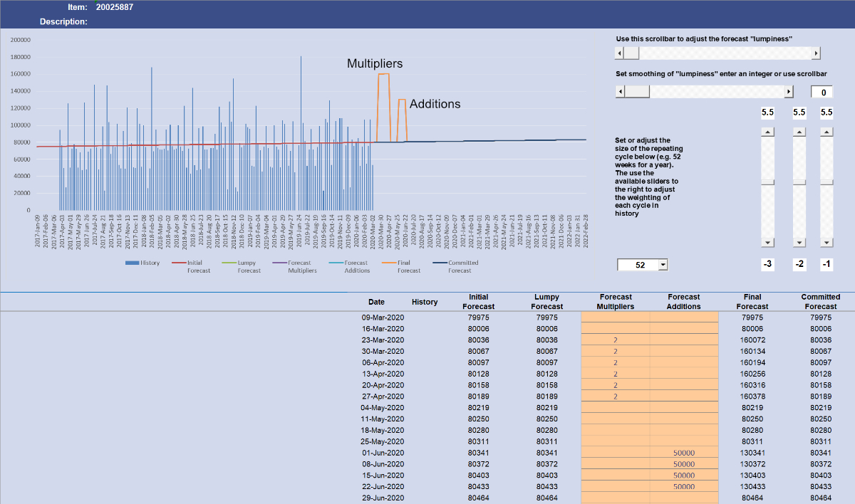Click right arrow of the smoothing scrollbar
The height and width of the screenshot is (504, 855).
789,91
